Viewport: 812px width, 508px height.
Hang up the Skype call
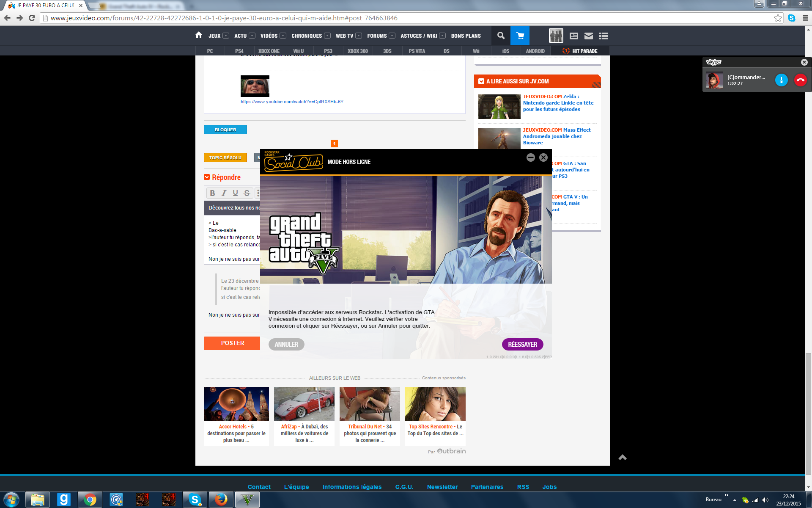tap(800, 80)
